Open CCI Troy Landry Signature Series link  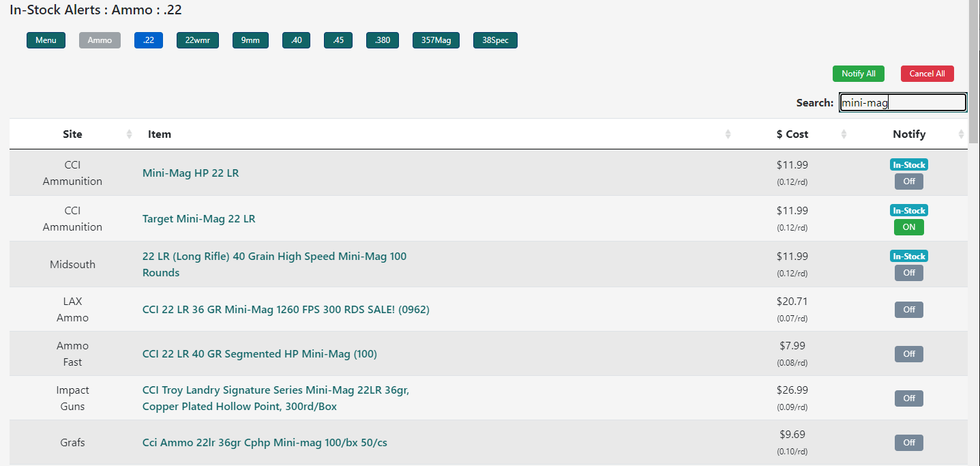276,398
